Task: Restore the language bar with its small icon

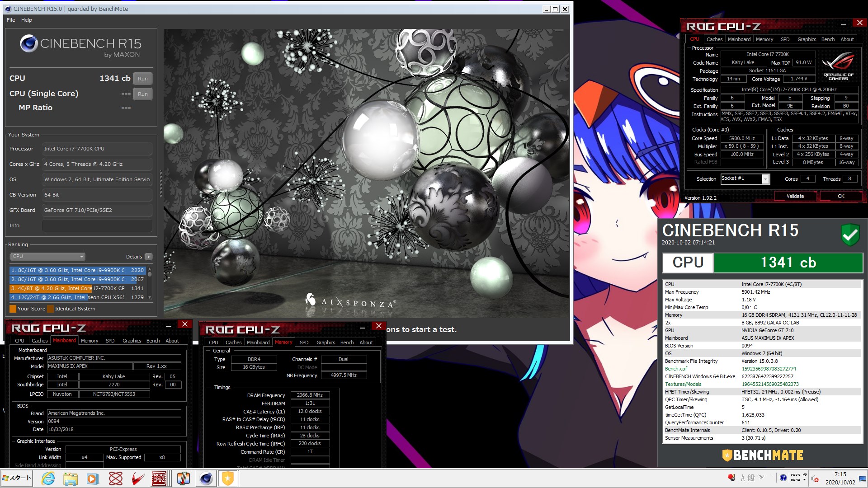Action: (x=805, y=475)
